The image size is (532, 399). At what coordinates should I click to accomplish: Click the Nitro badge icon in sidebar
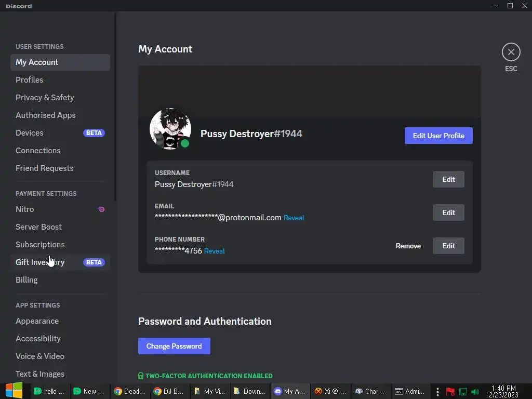[x=101, y=209]
